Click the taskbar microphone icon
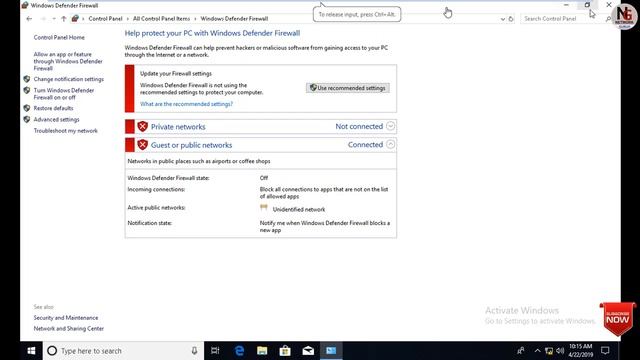640x360 pixels. (x=194, y=351)
